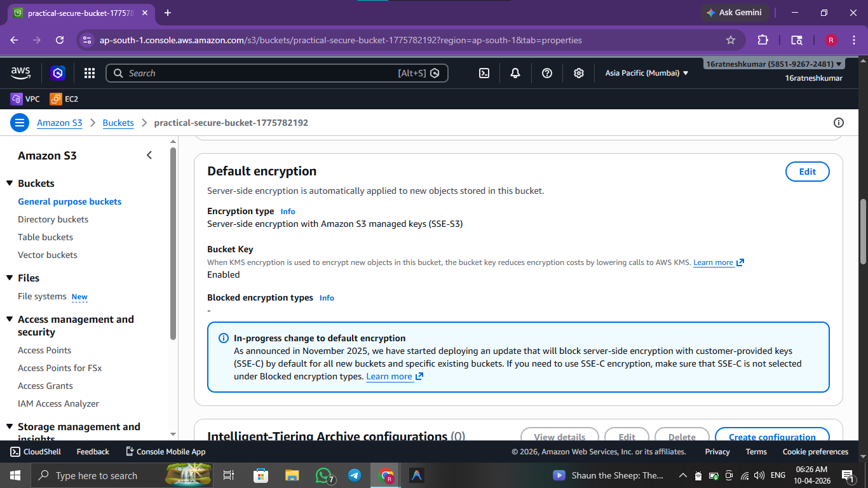Viewport: 868px width, 488px height.
Task: Open the Asia Pacific (Mumbai) region dropdown
Action: coord(646,73)
